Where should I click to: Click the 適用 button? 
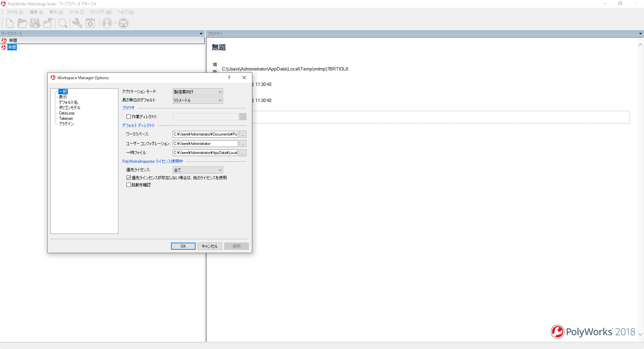(236, 246)
